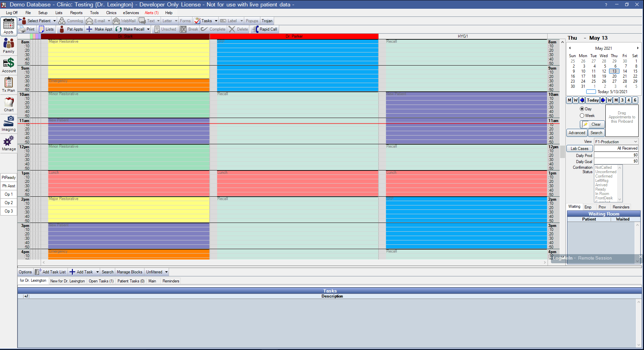This screenshot has height=350, width=644.
Task: Switch to the Open Tasks tab
Action: [x=101, y=281]
